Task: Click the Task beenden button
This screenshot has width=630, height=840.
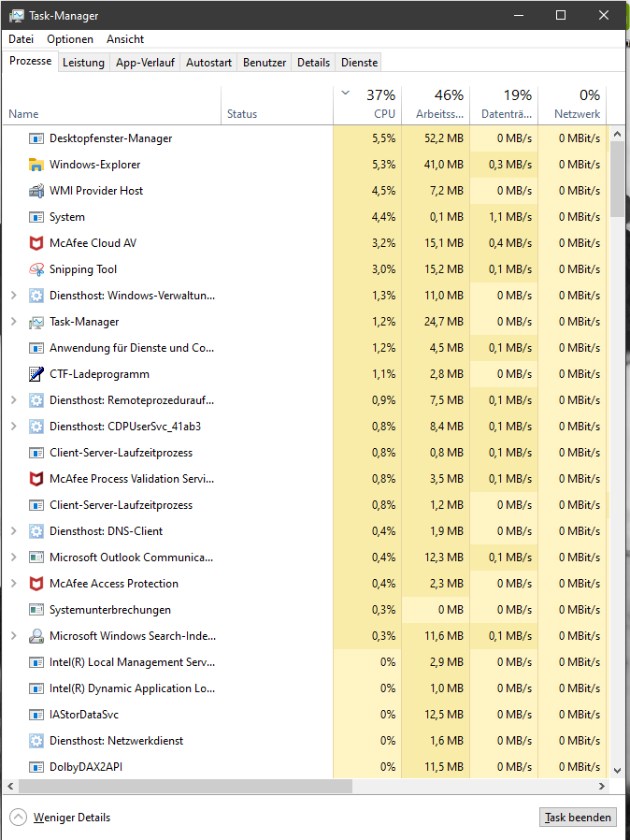Action: tap(578, 818)
